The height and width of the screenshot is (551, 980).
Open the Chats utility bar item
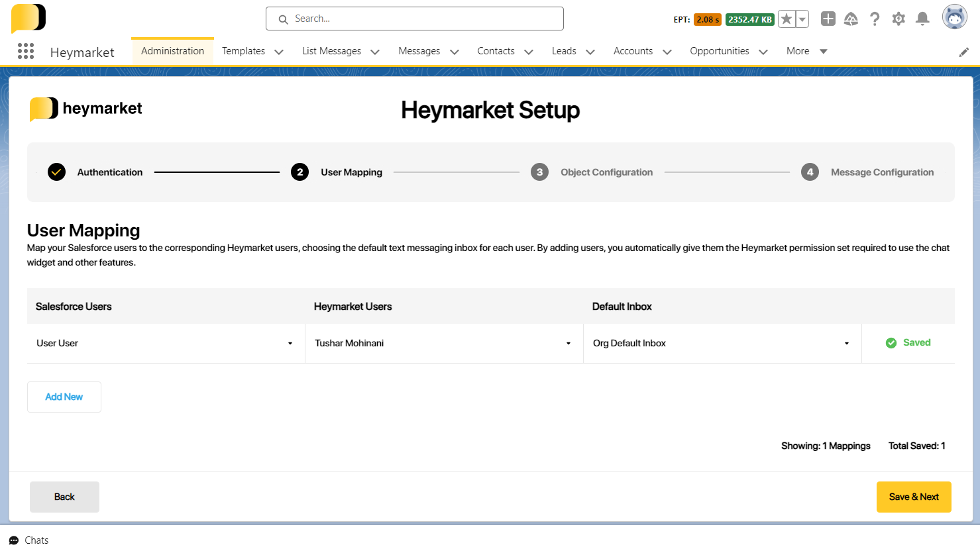[29, 540]
